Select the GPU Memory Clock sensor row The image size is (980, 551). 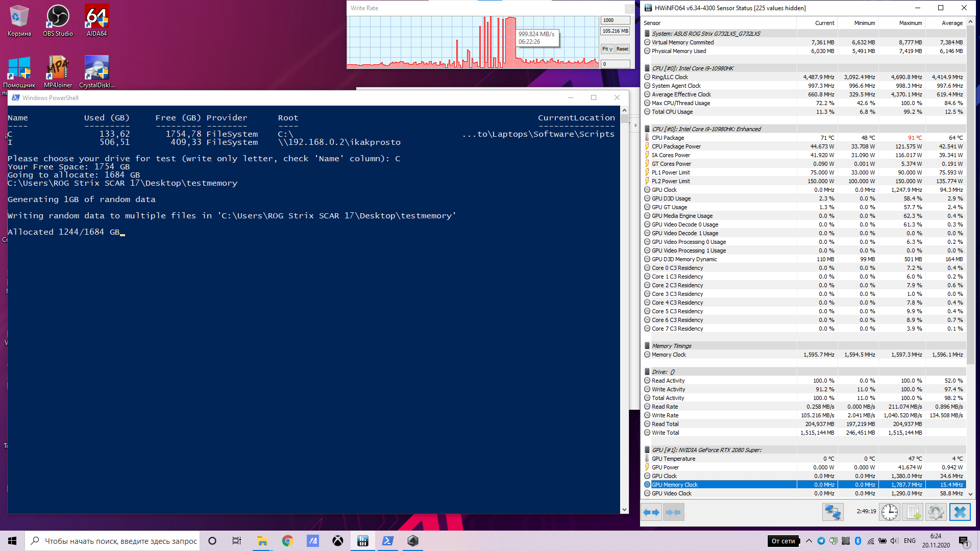(804, 485)
